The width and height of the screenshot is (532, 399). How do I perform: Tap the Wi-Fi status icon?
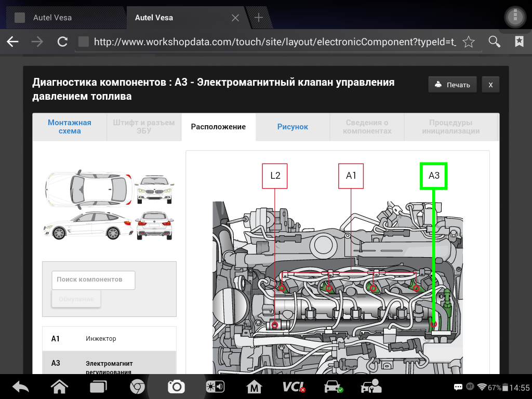pyautogui.click(x=482, y=387)
